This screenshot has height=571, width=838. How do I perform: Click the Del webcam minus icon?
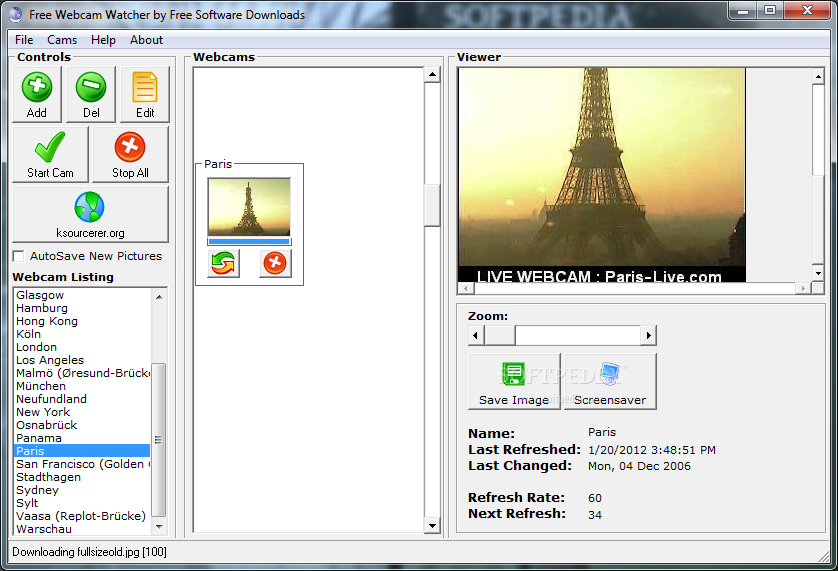tap(91, 87)
